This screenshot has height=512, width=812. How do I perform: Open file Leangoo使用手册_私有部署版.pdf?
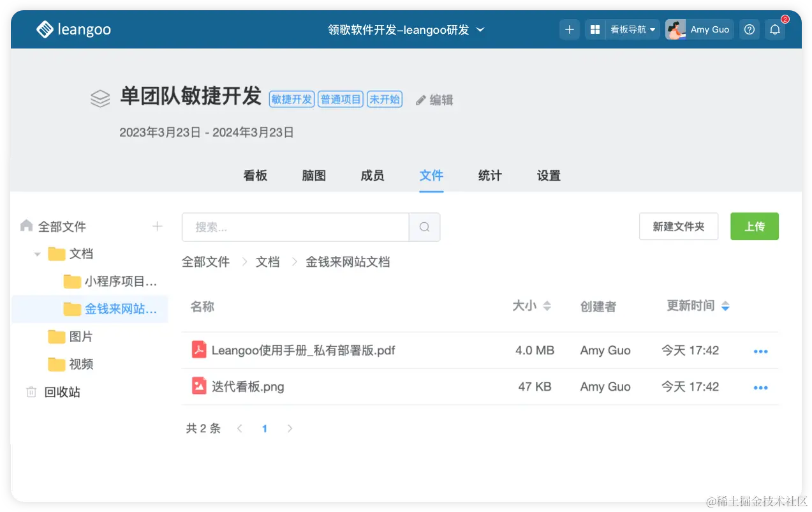coord(303,350)
